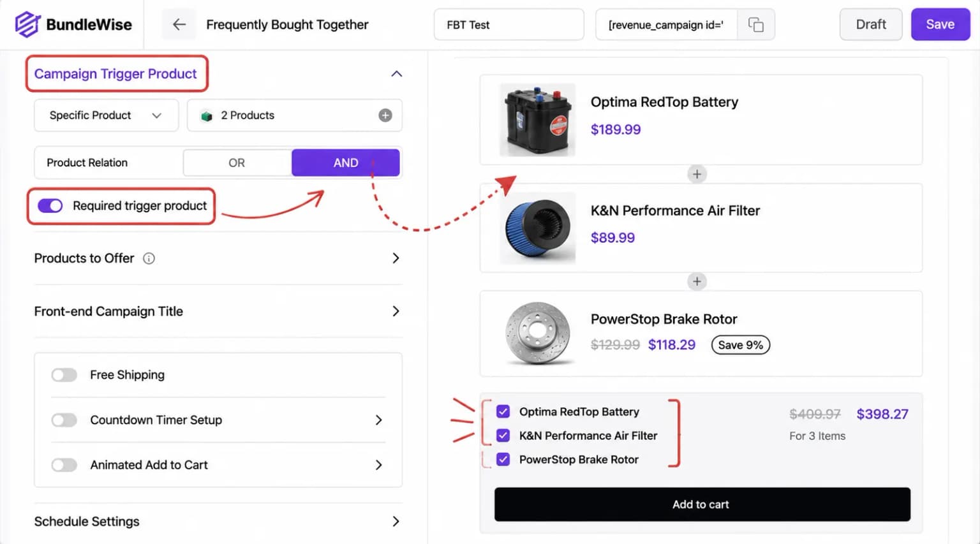
Task: Turn on the Countdown Timer Setup toggle
Action: coord(64,420)
